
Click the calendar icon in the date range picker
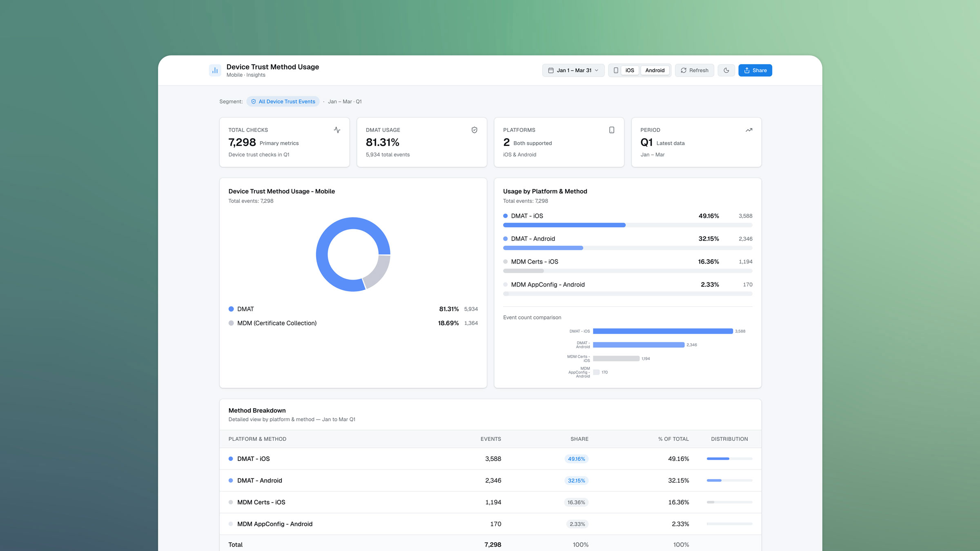(550, 70)
